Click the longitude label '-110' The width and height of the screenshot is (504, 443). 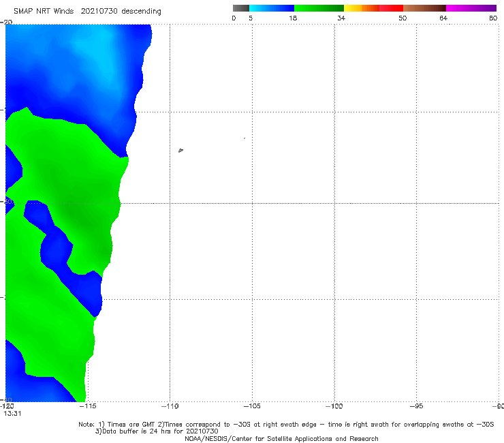[x=170, y=406]
